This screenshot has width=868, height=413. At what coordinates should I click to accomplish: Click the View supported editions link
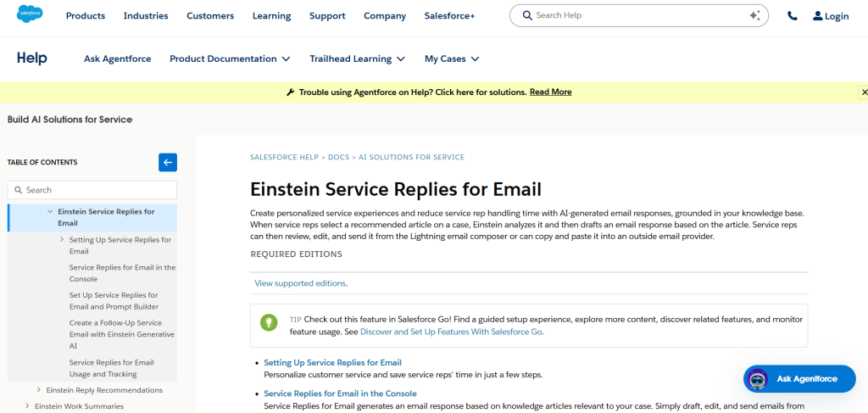(x=300, y=283)
